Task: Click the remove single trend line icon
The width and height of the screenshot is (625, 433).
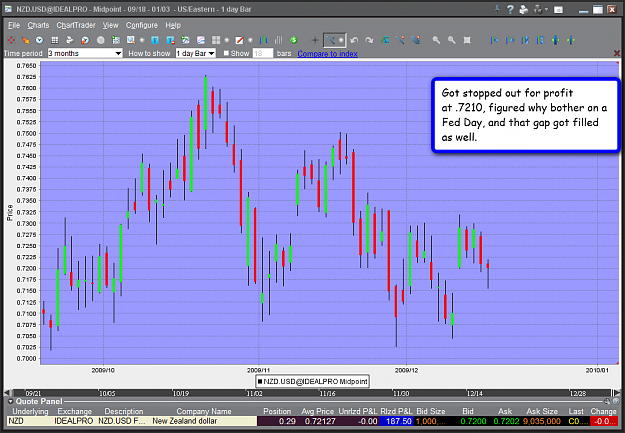Action: pyautogui.click(x=400, y=40)
